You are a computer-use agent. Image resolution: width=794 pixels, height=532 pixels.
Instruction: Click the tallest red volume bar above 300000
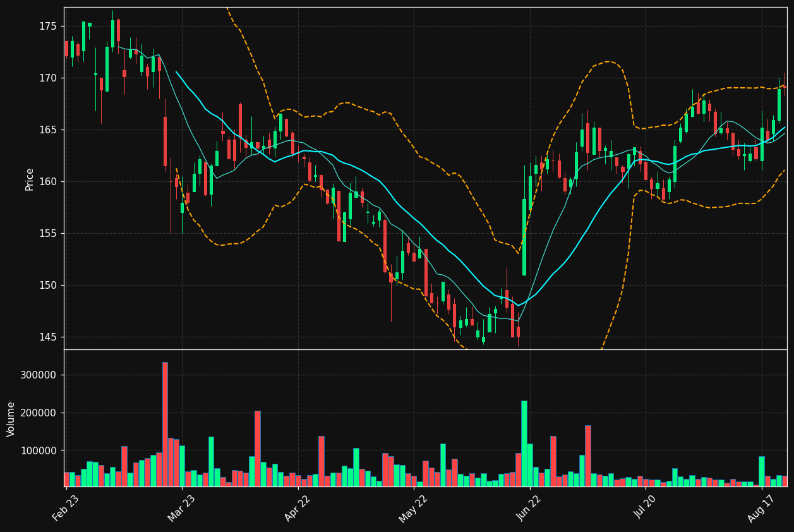(x=165, y=424)
